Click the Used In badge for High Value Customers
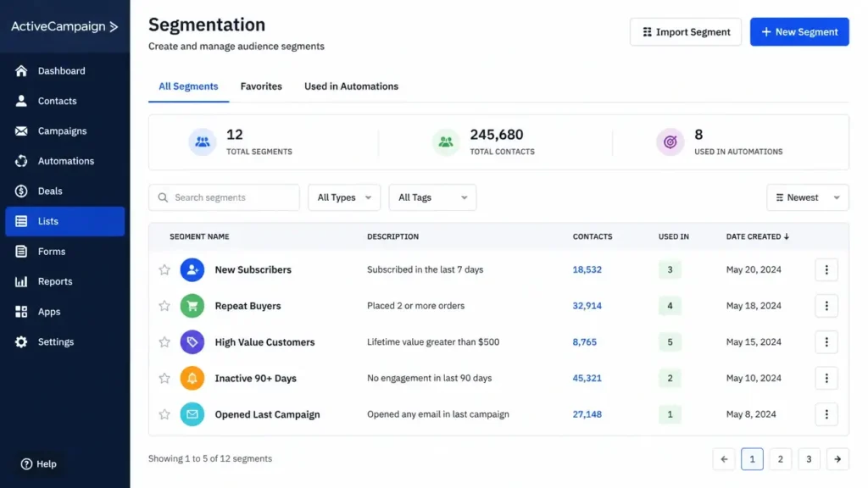 670,342
